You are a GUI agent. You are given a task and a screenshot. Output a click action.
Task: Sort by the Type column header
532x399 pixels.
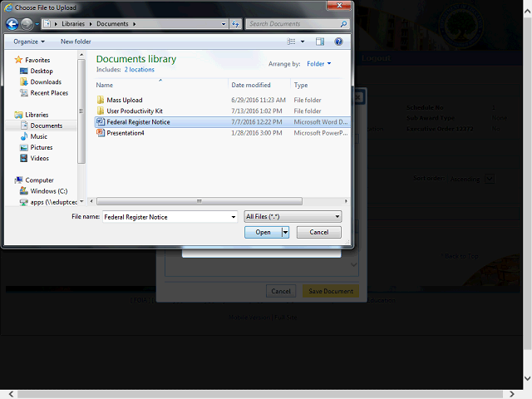pos(301,85)
